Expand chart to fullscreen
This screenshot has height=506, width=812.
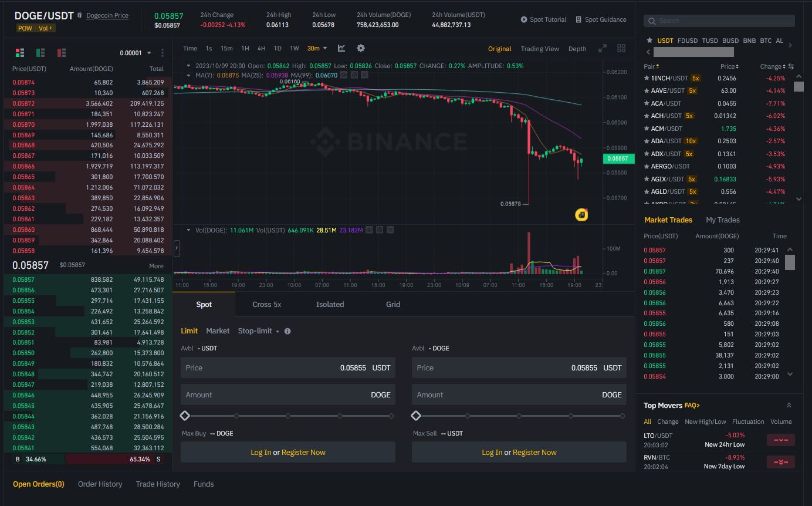click(x=602, y=49)
